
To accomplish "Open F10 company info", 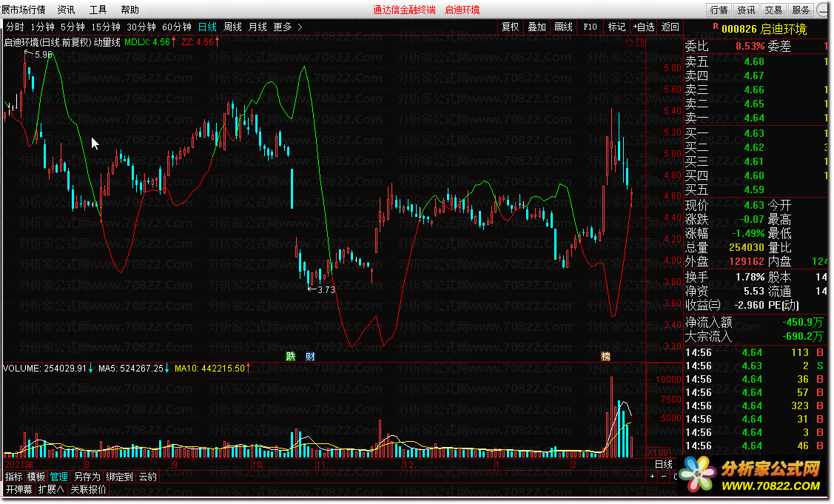I will pos(590,27).
